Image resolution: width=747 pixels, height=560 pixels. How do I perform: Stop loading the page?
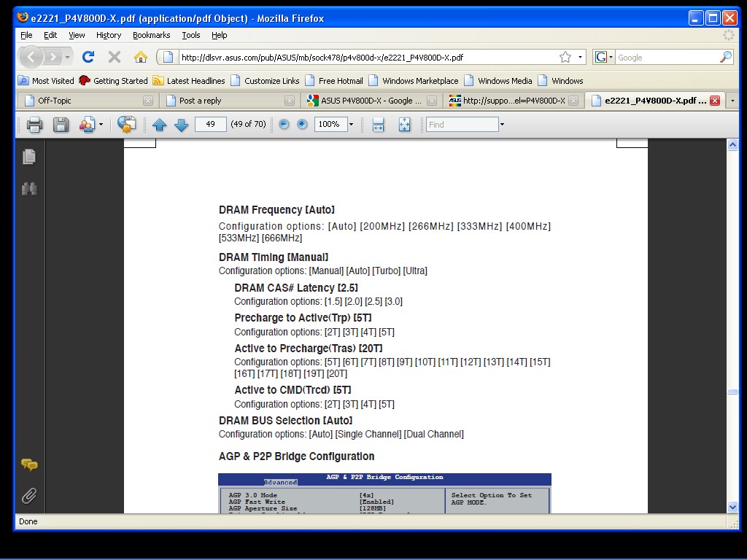[x=115, y=57]
